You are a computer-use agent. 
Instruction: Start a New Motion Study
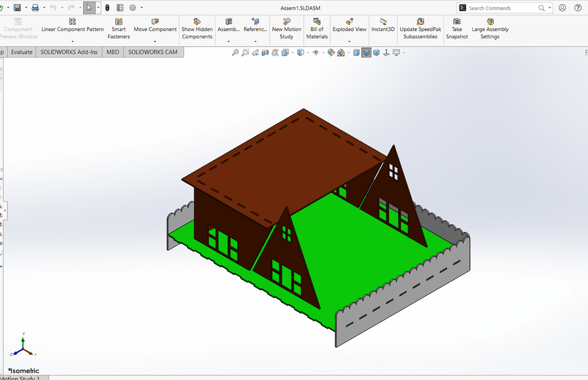pos(286,29)
